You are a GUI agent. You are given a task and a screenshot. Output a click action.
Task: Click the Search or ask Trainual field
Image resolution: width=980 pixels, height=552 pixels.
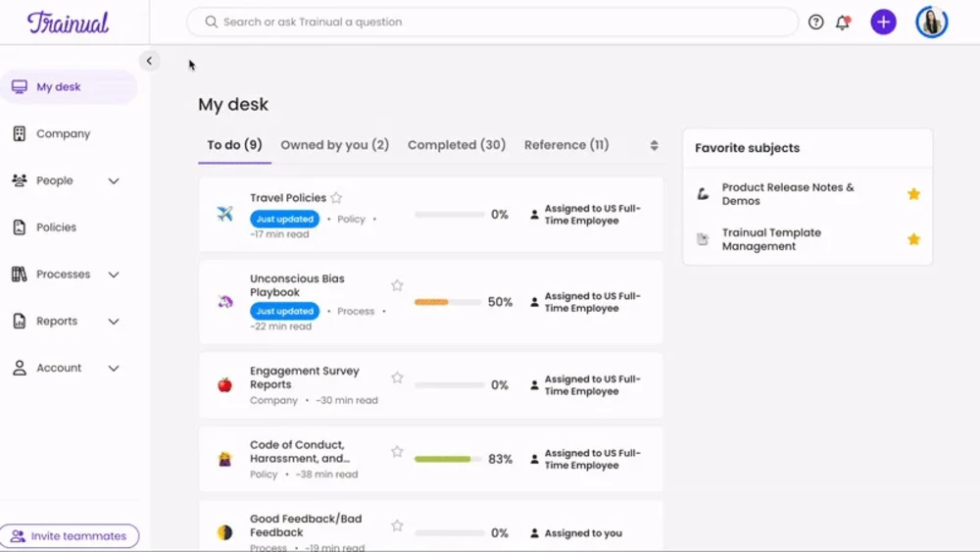[x=493, y=22]
